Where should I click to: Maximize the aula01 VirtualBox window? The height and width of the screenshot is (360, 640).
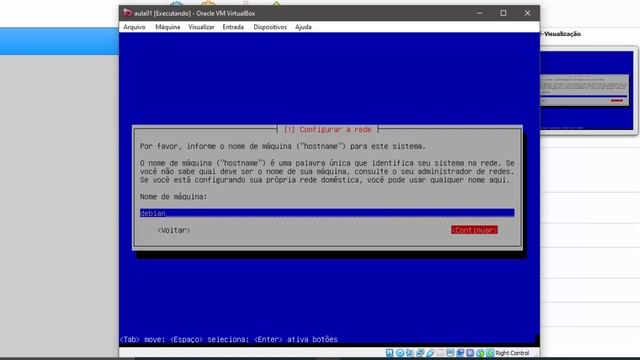pyautogui.click(x=503, y=13)
